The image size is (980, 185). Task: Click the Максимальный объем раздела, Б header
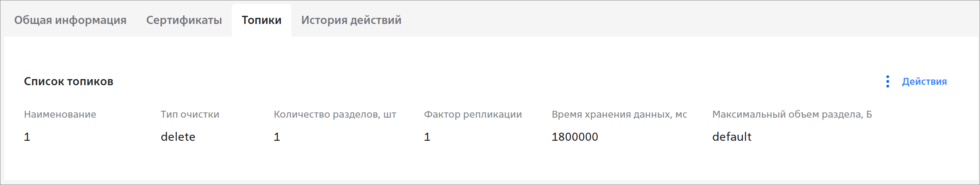pos(792,114)
